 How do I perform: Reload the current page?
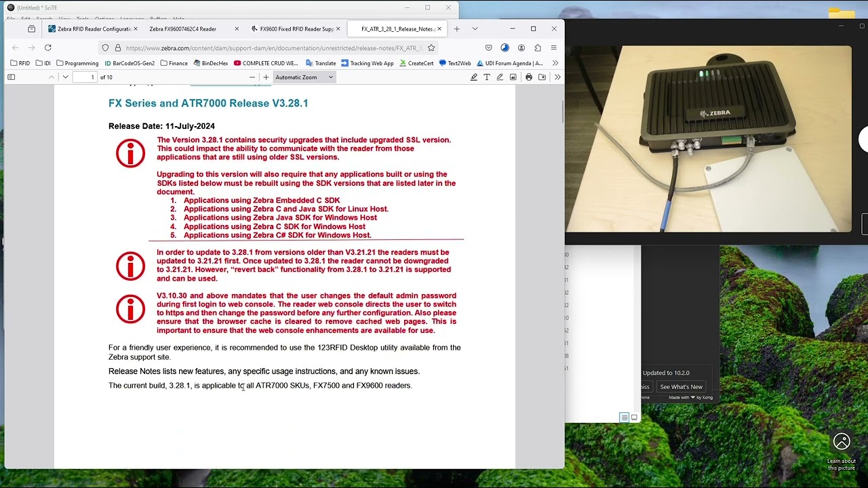coord(47,47)
